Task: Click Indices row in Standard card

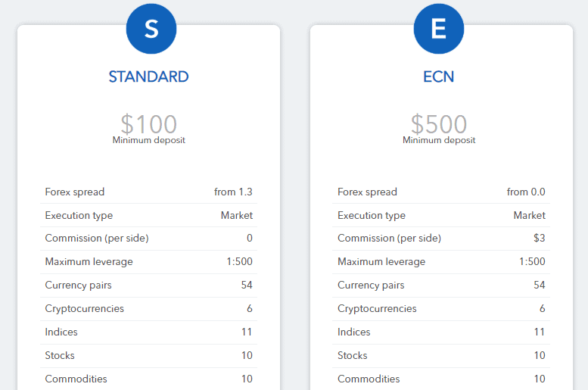Action: [x=148, y=332]
